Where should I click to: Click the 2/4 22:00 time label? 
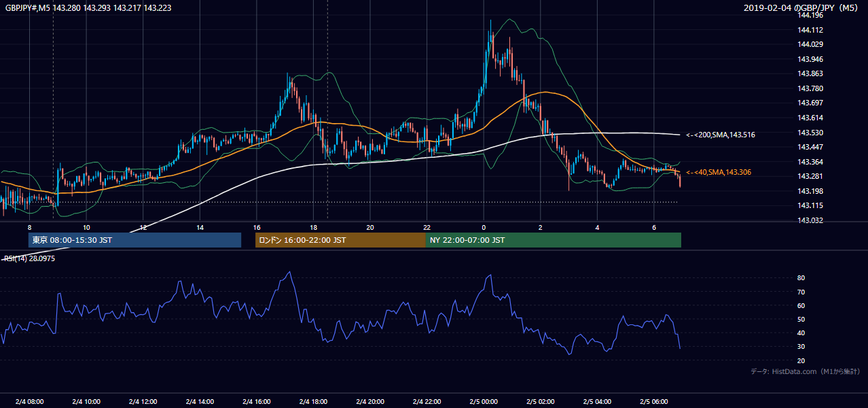point(427,401)
